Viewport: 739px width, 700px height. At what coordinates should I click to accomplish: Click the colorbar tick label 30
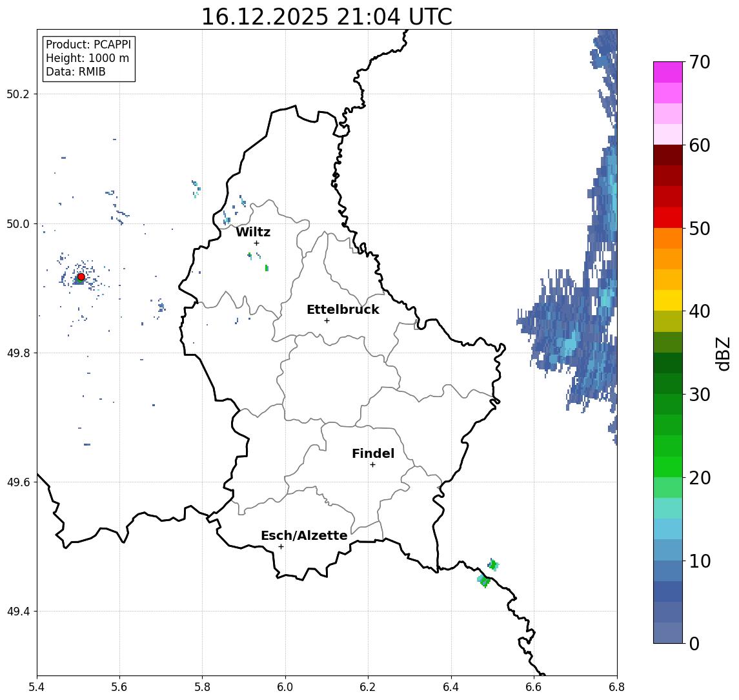(700, 395)
